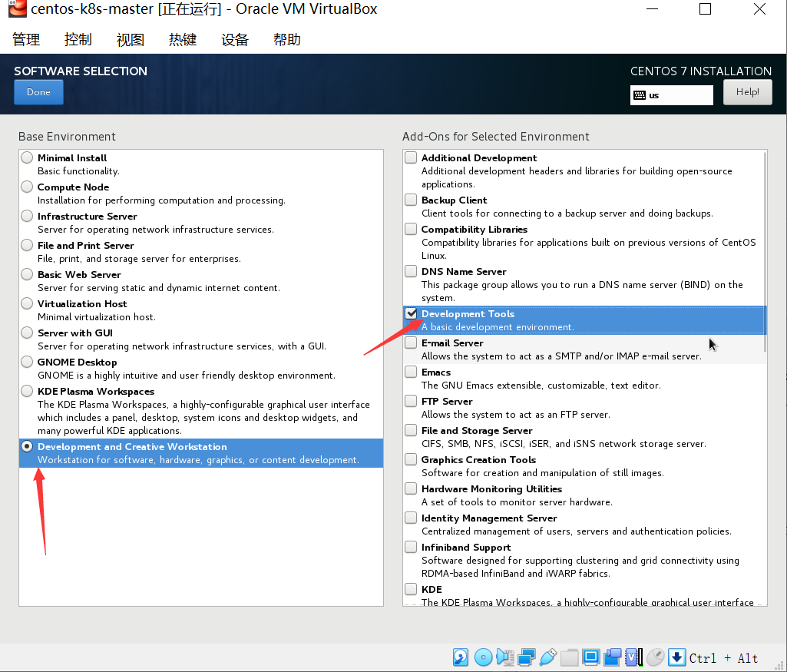Enable the Compatibility Libraries checkbox
The width and height of the screenshot is (787, 672).
(411, 230)
